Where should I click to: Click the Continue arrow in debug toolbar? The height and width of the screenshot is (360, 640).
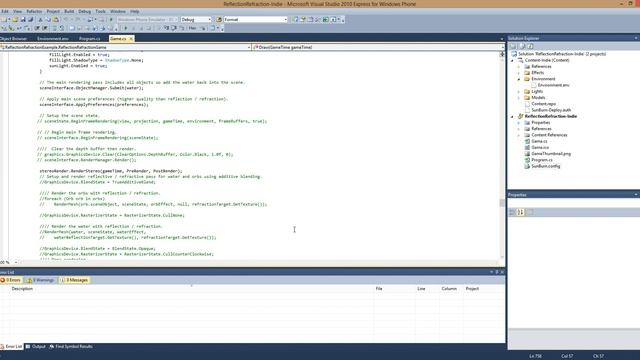click(x=126, y=28)
